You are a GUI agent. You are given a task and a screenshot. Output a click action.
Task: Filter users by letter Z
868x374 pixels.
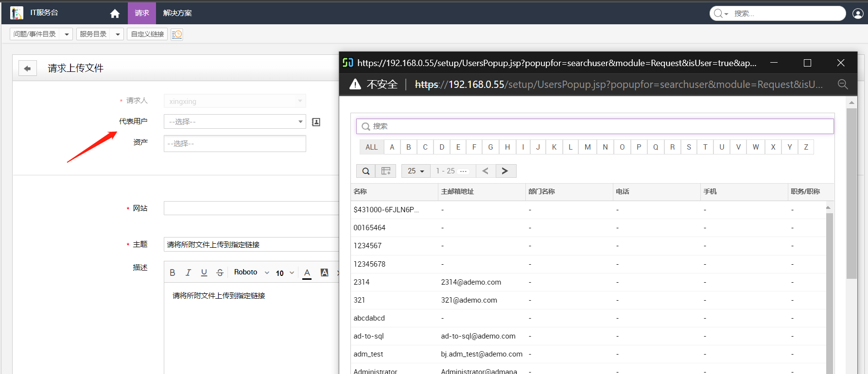(806, 147)
